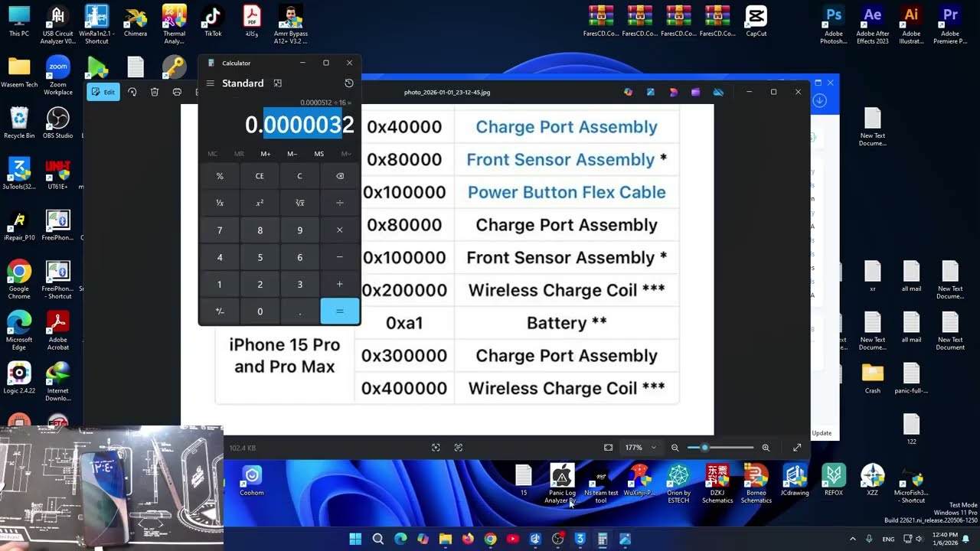The image size is (980, 551).
Task: Print the photo from Photos toolbar
Action: coord(177,92)
